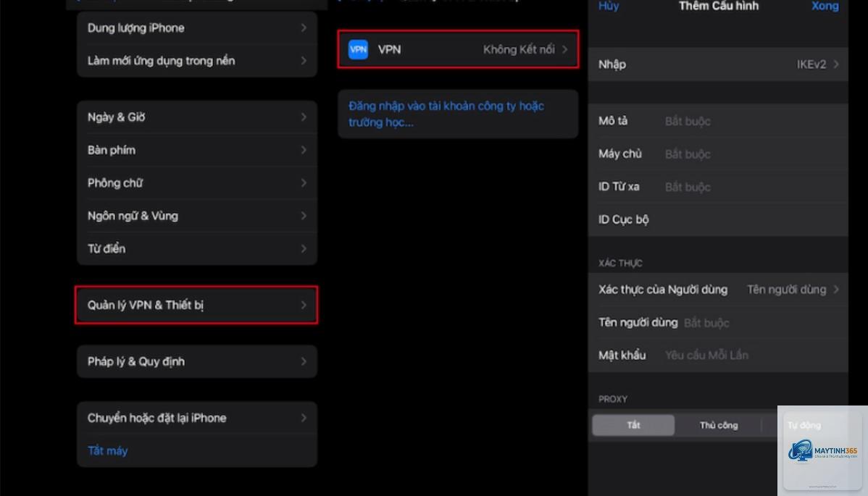Click the Máy chủ input field
Viewport: 868px width, 496px height.
[718, 154]
